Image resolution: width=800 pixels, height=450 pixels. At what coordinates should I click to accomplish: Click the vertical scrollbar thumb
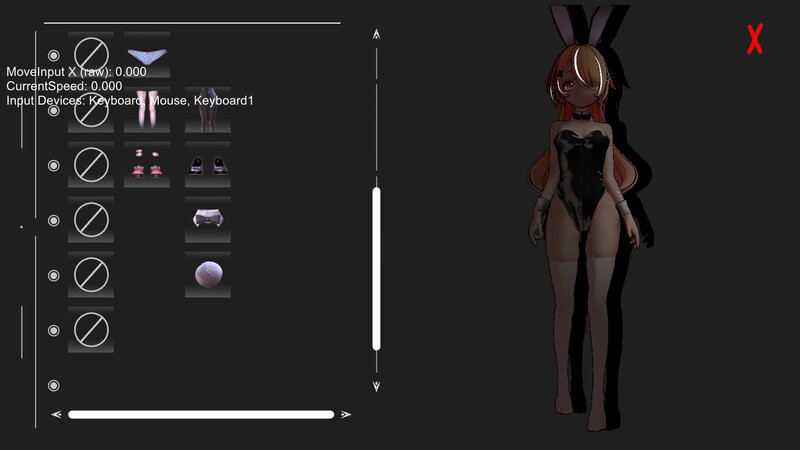point(376,268)
